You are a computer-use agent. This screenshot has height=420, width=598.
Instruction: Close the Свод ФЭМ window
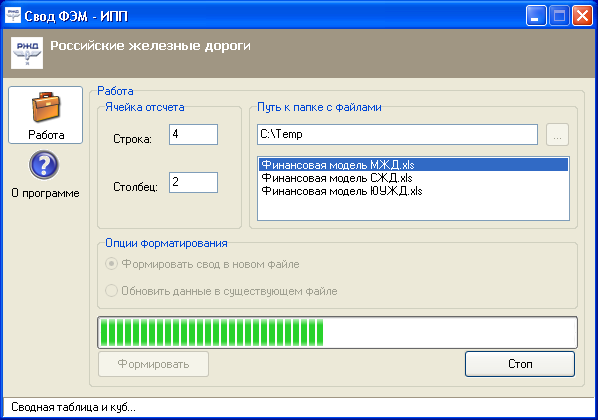pos(582,16)
